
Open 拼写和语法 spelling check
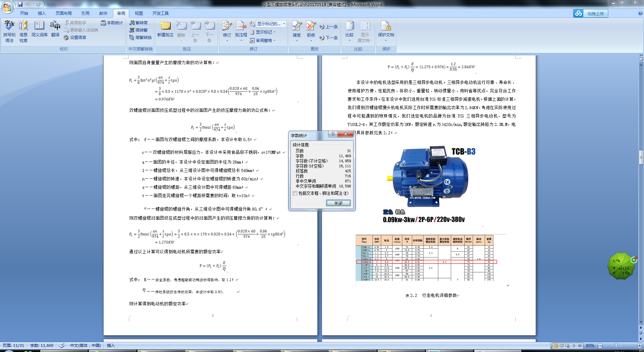point(9,31)
